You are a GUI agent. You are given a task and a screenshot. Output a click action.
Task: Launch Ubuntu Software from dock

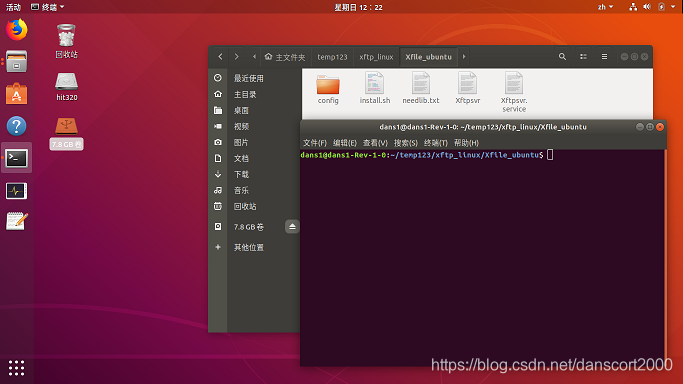tap(17, 94)
